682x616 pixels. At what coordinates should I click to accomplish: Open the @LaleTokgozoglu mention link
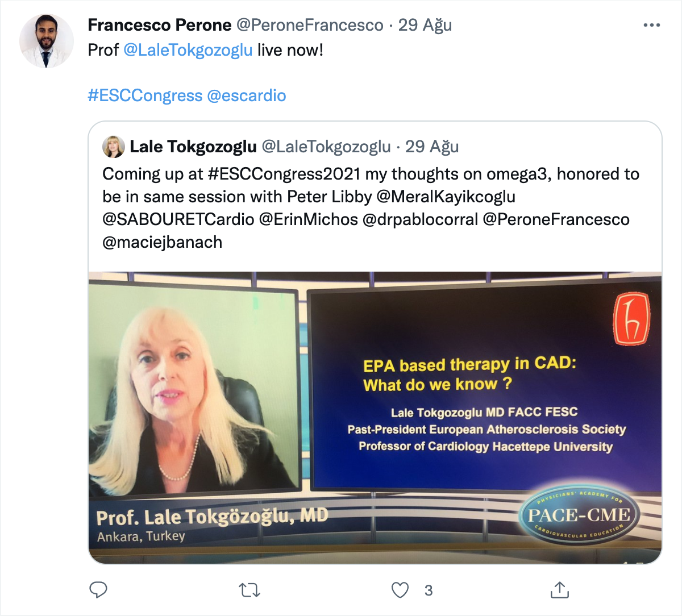pos(188,50)
